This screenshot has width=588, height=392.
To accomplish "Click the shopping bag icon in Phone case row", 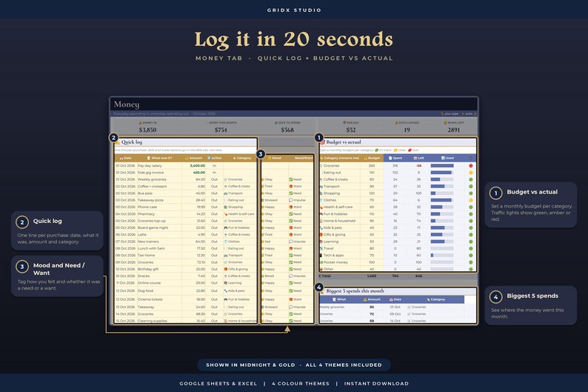I will [x=226, y=207].
